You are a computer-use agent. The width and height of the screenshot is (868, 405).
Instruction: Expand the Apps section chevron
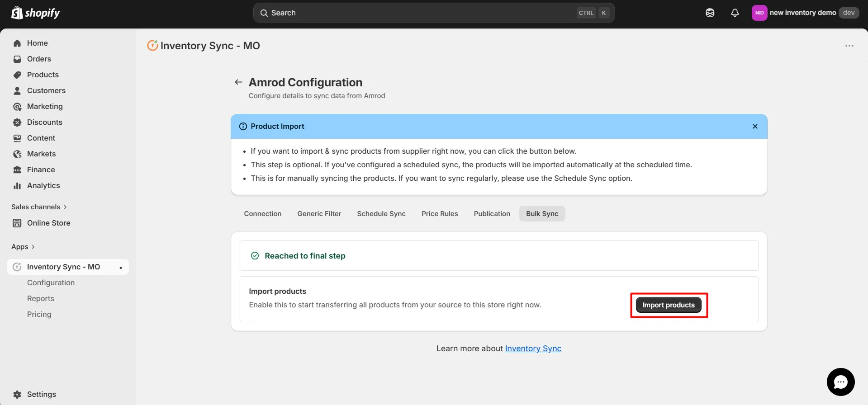[x=33, y=247]
